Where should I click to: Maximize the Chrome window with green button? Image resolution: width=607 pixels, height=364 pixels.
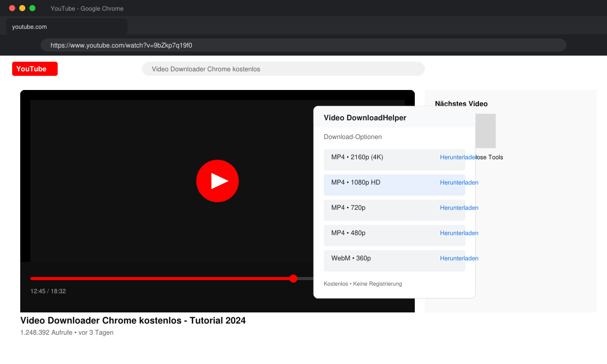[x=32, y=8]
